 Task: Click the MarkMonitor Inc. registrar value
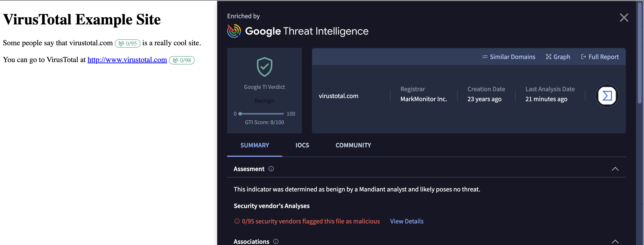[x=423, y=99]
